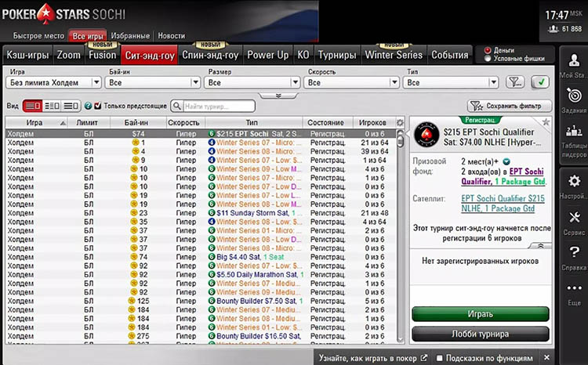This screenshot has width=588, height=365.
Task: Click the online players count icon
Action: pos(554,29)
